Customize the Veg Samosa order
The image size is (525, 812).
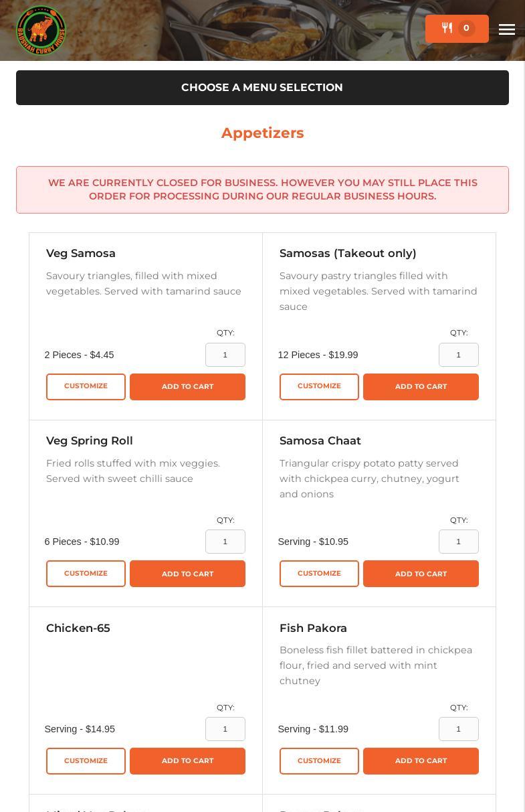point(86,387)
